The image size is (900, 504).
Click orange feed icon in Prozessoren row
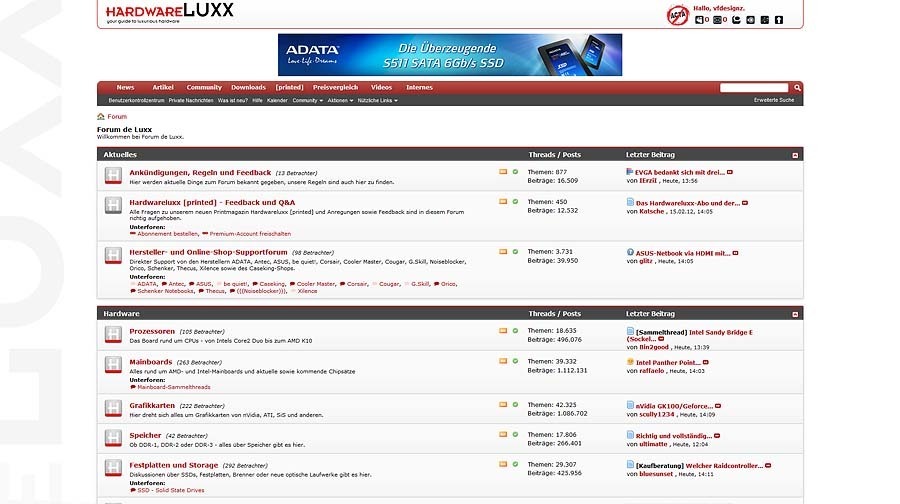(503, 331)
